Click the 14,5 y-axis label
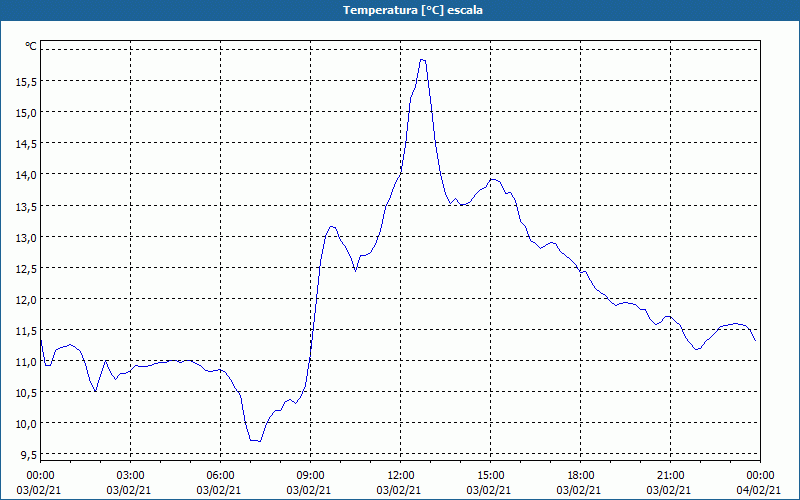 click(26, 144)
